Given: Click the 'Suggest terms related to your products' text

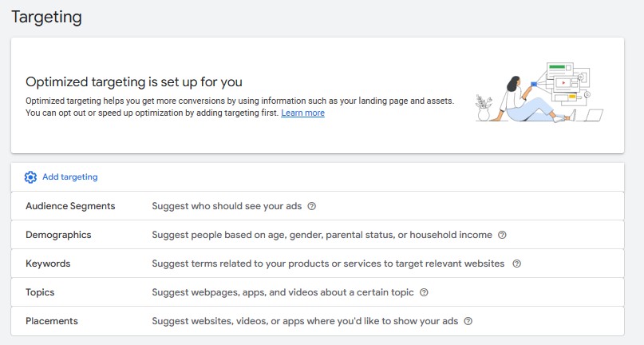Looking at the screenshot, I should point(328,264).
